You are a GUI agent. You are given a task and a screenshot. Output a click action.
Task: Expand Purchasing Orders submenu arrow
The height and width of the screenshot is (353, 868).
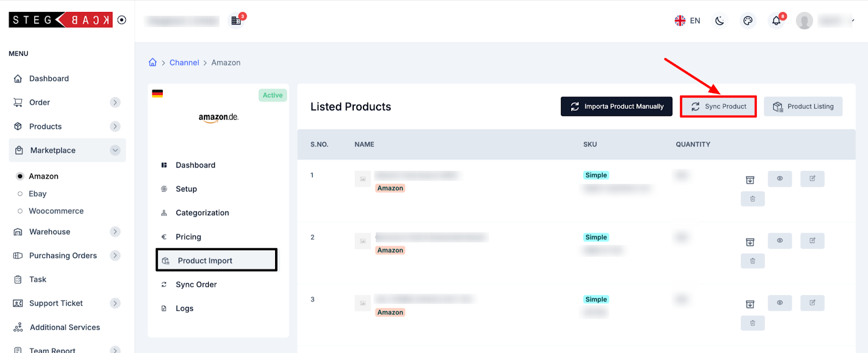115,255
